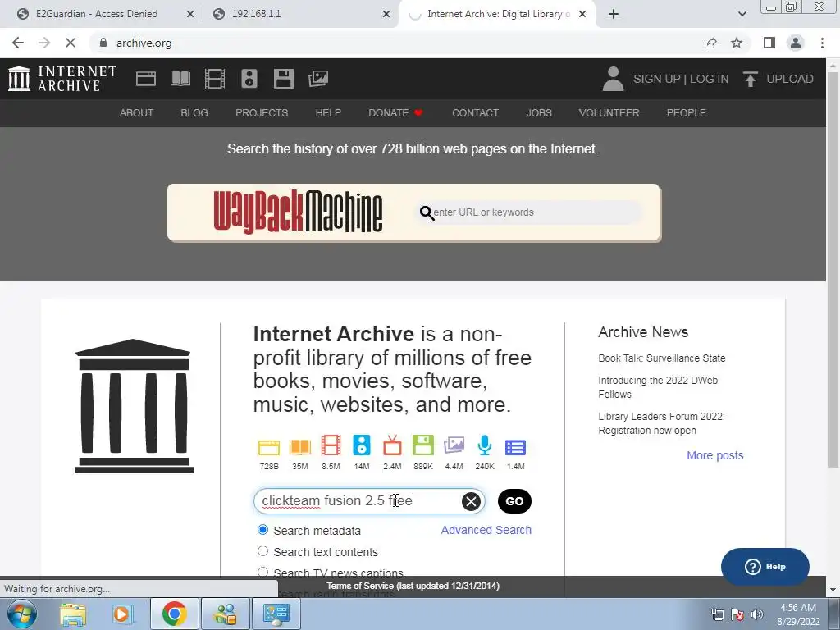Select Search text contents radio button
The width and height of the screenshot is (840, 630).
pyautogui.click(x=262, y=550)
